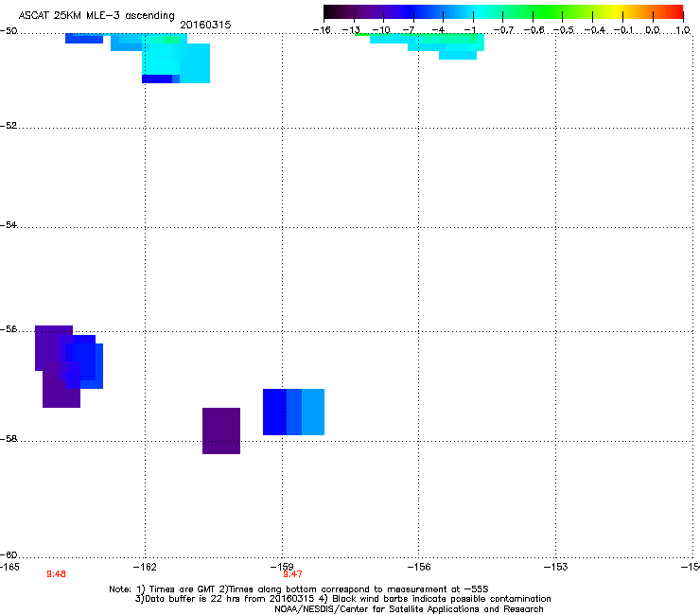
Task: Click the colorbar label -0.7
Action: click(x=503, y=30)
